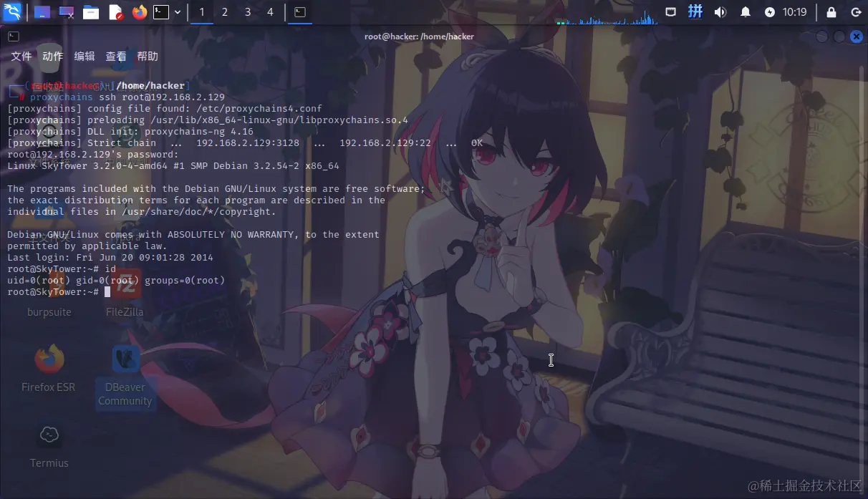Expand the terminal launcher dropdown arrow
Screen dimensions: 868x499
(x=178, y=12)
